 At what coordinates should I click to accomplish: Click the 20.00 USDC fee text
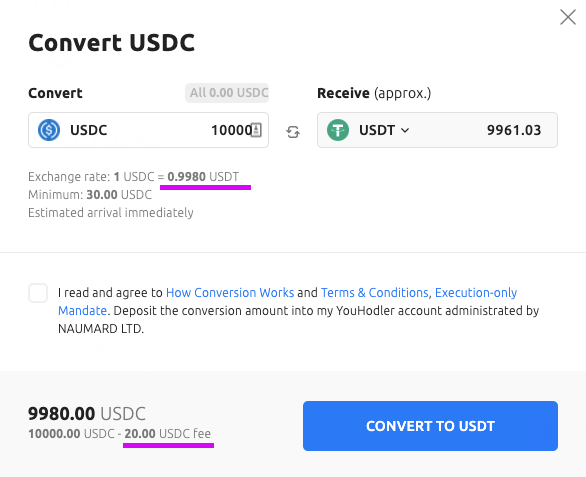(167, 434)
